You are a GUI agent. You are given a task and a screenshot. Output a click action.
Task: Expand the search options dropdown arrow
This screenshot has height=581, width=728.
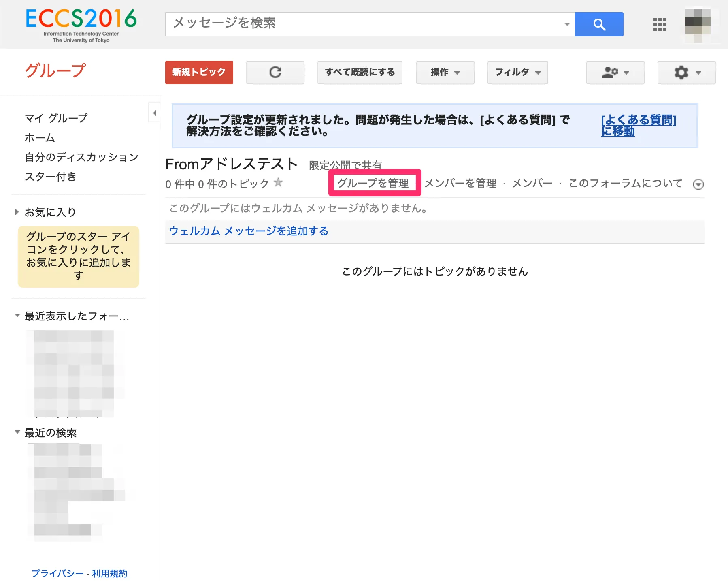point(567,24)
